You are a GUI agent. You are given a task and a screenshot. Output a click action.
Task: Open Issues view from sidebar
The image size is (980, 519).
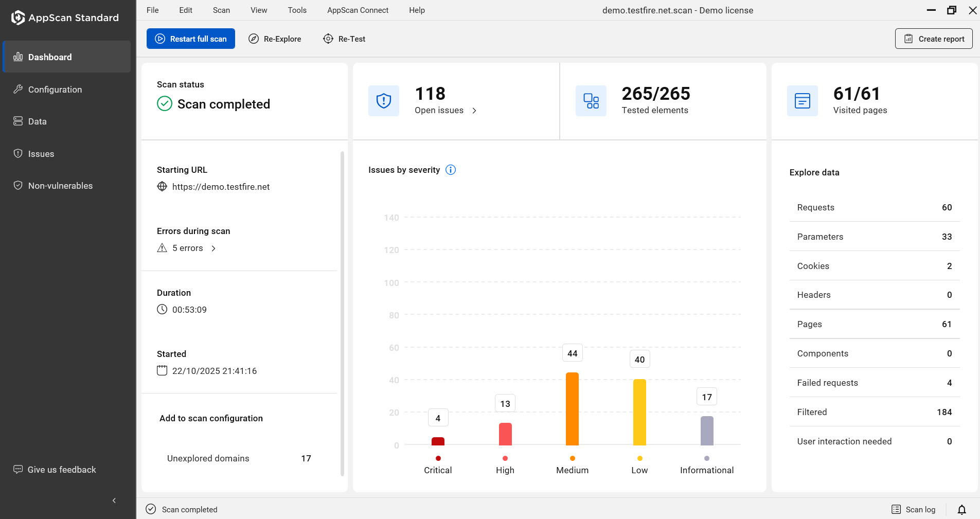point(41,154)
